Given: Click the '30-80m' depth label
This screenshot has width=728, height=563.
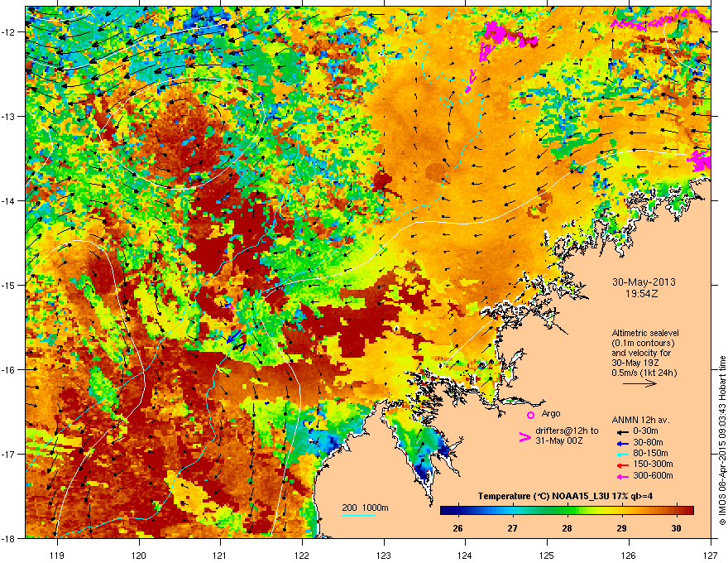Looking at the screenshot, I should pyautogui.click(x=648, y=442).
